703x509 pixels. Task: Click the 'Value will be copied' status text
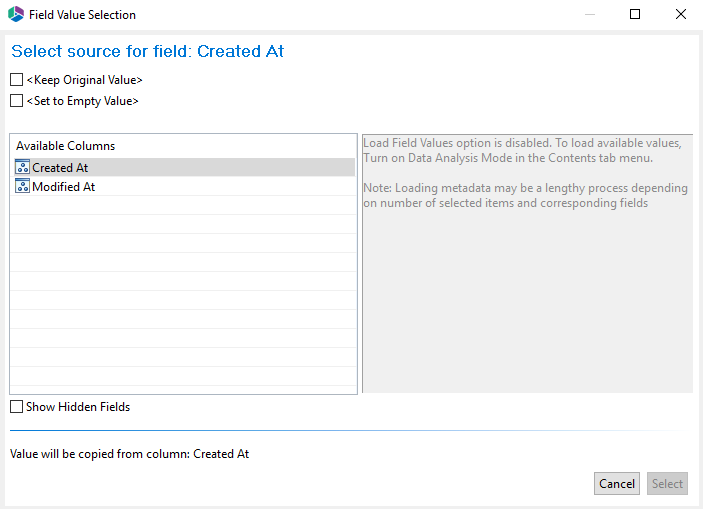[x=129, y=454]
